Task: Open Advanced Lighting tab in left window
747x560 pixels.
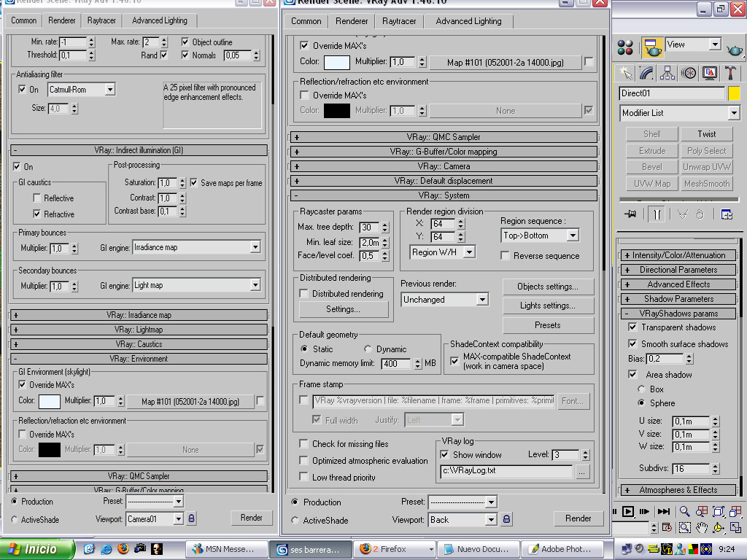Action: pos(160,20)
